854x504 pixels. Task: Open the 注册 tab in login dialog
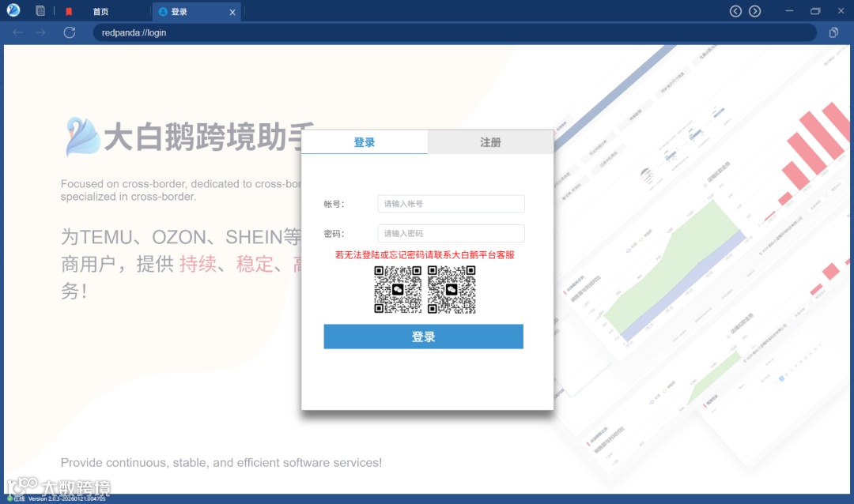tap(490, 142)
